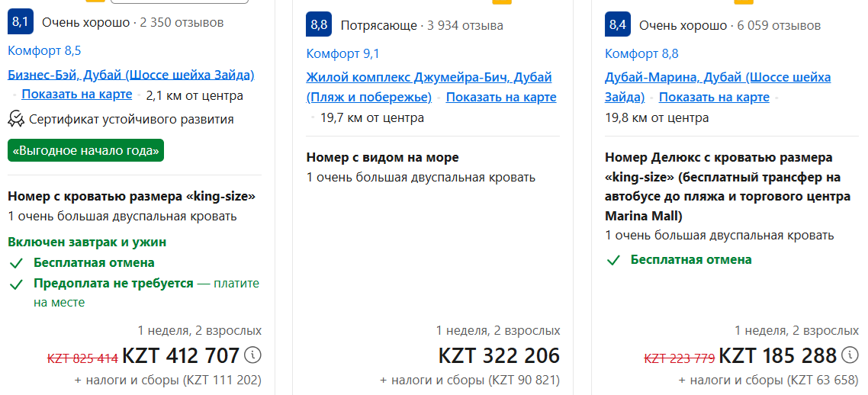Click the 8,4 review score badge
868x395 pixels.
point(618,25)
